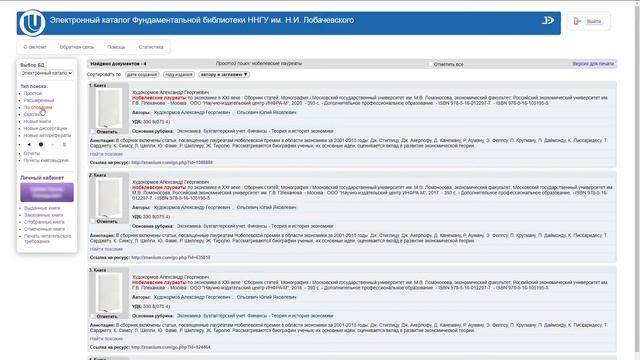The width and height of the screenshot is (640, 360).
Task: Click the page's vertical scrollbar on the right
Action: pyautogui.click(x=637, y=180)
